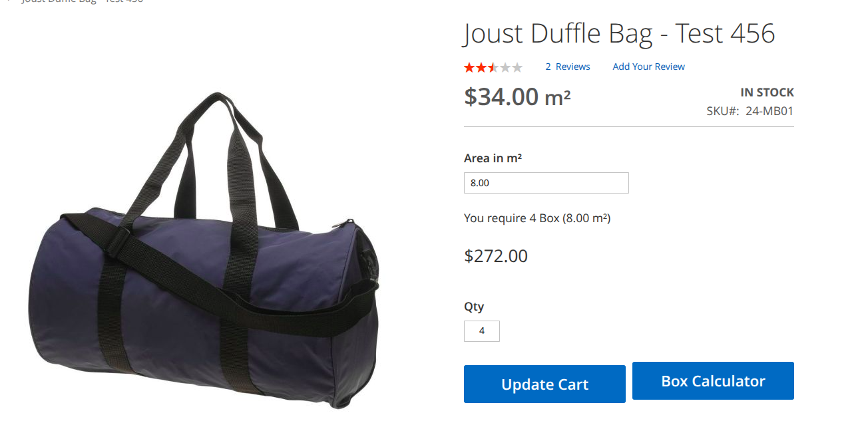Click the first red rating star
Screen dimensions: 868x421
point(469,67)
